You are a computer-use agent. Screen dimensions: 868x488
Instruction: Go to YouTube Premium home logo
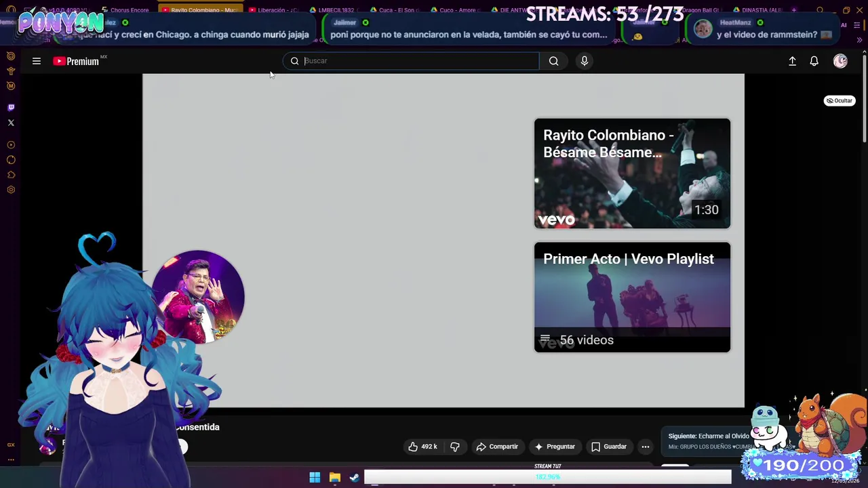(76, 61)
